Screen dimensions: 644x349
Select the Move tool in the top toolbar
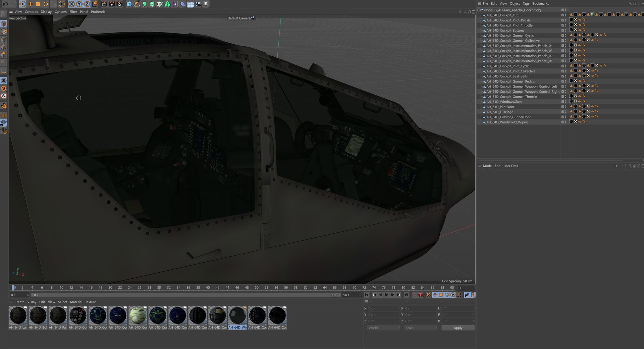tap(30, 4)
